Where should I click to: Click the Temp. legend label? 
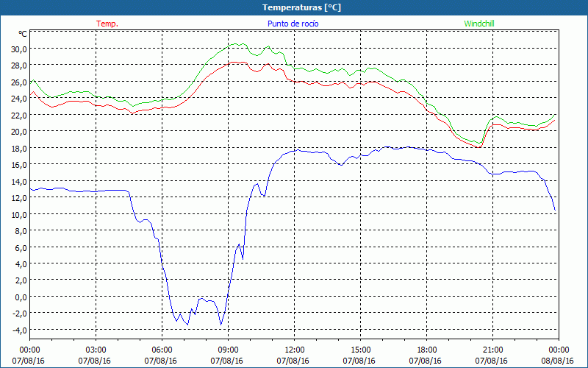pyautogui.click(x=107, y=24)
